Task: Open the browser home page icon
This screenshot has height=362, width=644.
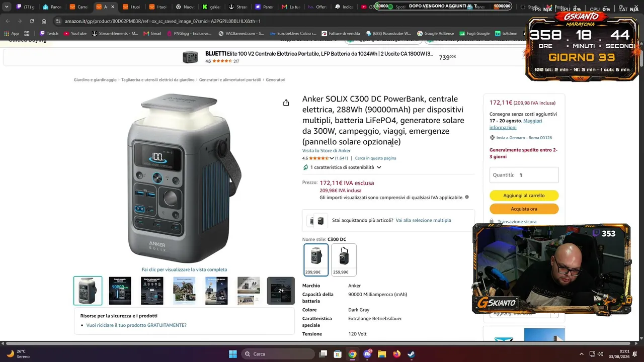Action: (x=44, y=21)
